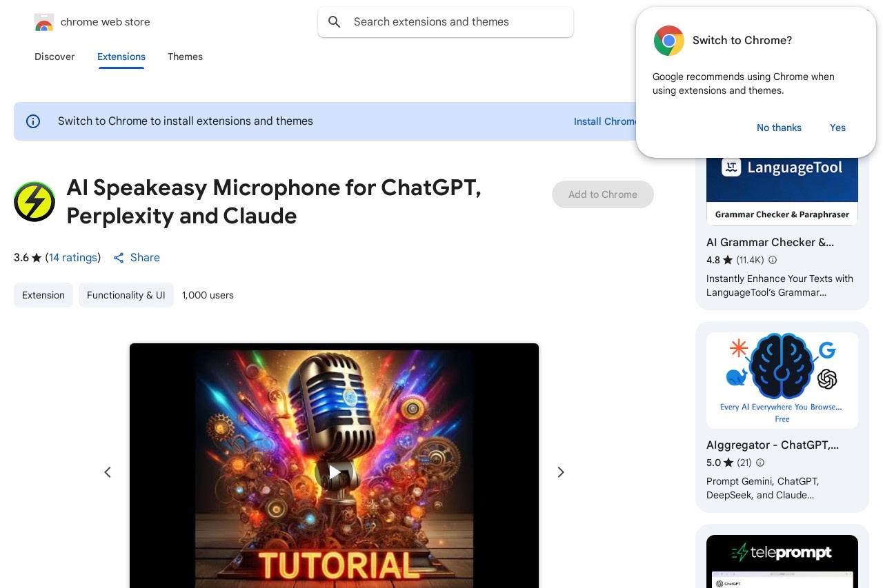The height and width of the screenshot is (588, 883).
Task: Open the AIggregator brain thumbnail
Action: (782, 381)
